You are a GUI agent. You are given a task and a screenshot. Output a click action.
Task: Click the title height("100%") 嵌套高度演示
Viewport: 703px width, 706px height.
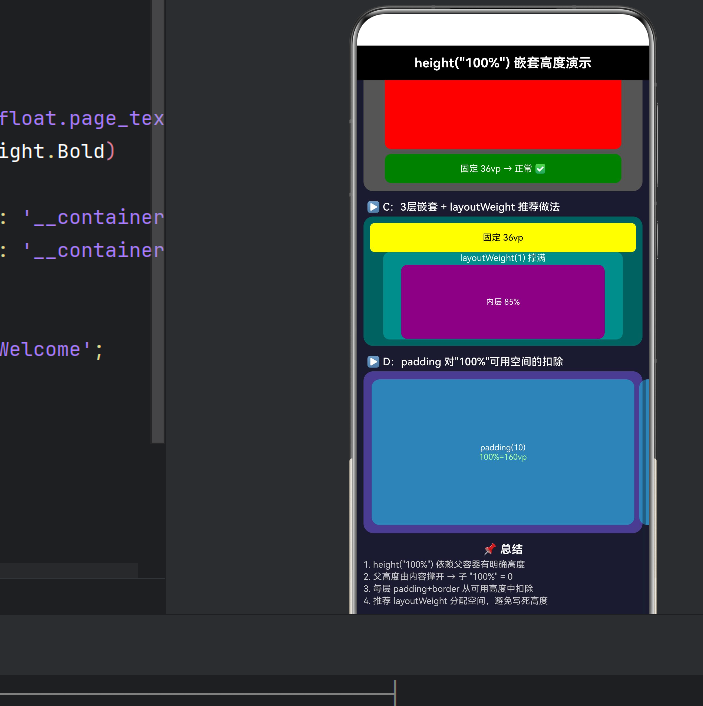(x=503, y=63)
